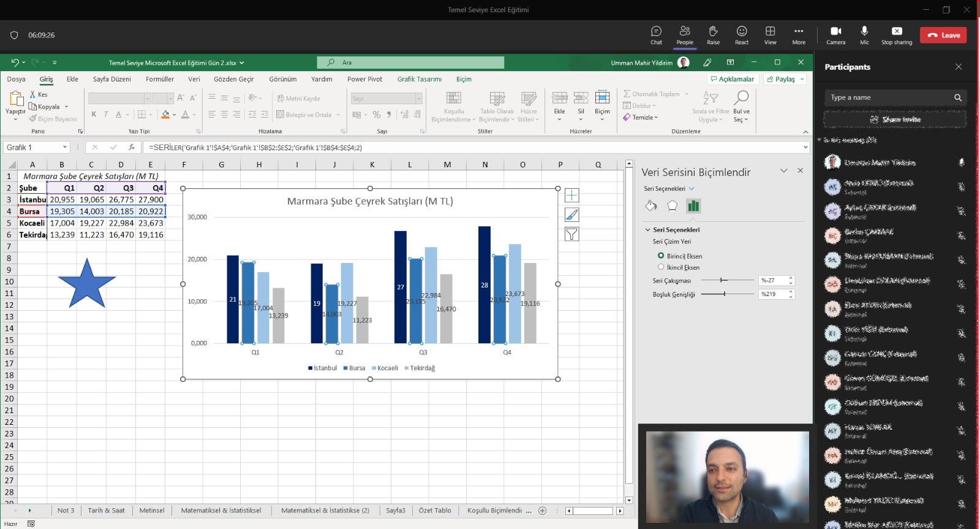This screenshot has height=529, width=980.
Task: Select the Effects pentagon icon
Action: point(672,206)
